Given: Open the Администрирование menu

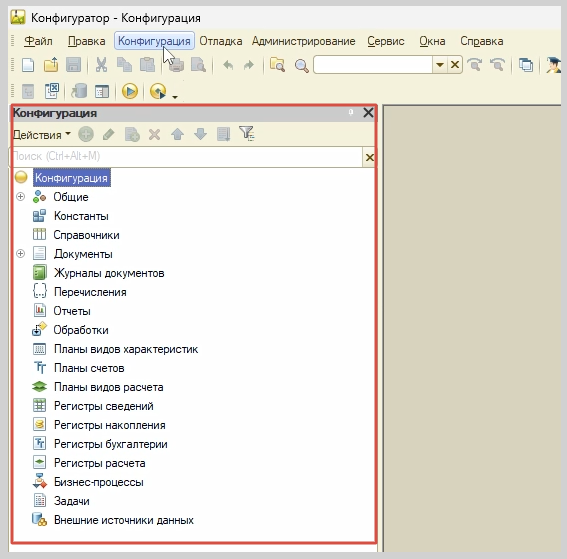Looking at the screenshot, I should point(303,41).
